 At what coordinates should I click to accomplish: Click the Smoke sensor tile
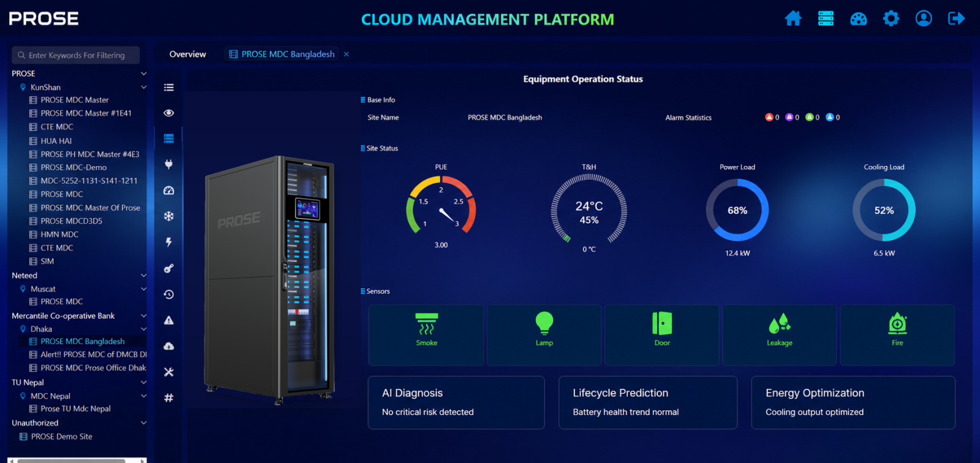point(426,335)
